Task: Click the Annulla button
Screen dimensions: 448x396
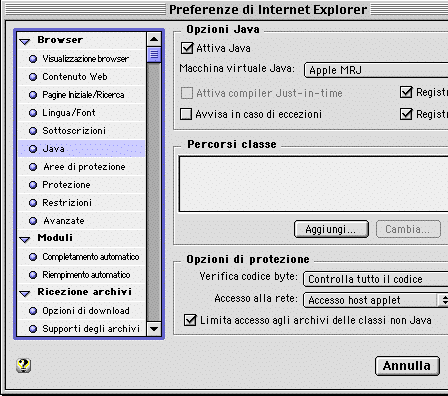Action: (x=407, y=366)
